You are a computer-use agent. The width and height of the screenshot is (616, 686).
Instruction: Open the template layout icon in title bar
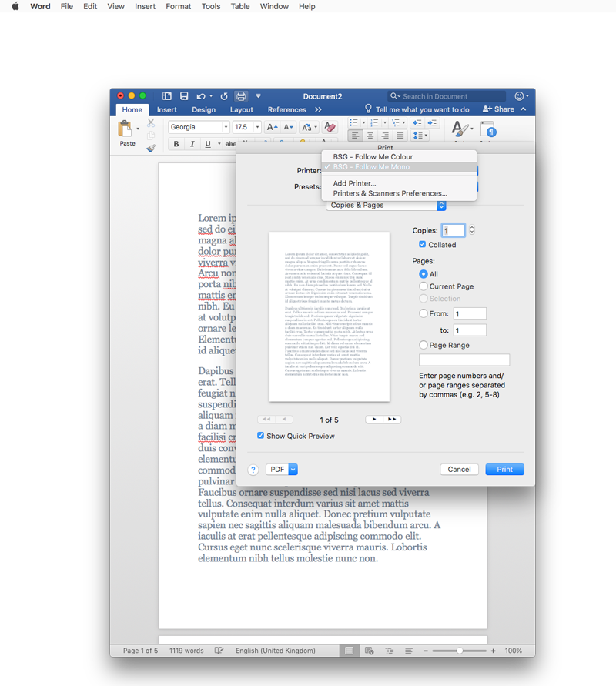pos(166,96)
